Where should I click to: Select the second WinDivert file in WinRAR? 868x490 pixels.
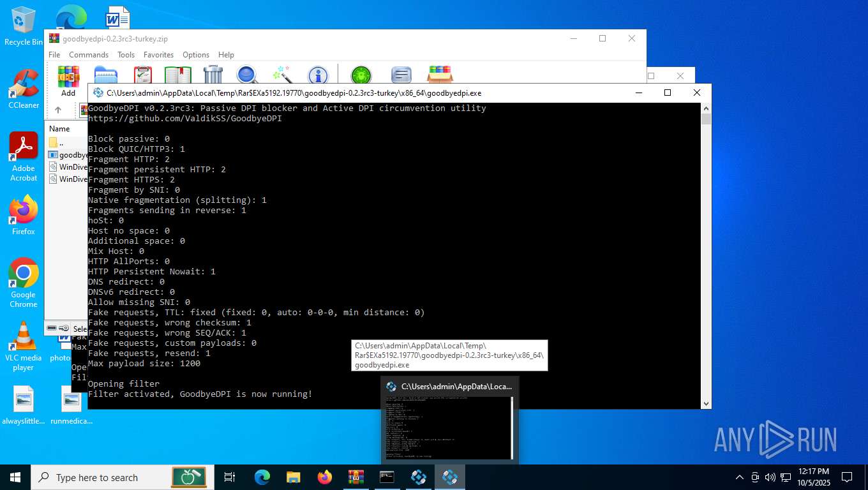(x=67, y=179)
